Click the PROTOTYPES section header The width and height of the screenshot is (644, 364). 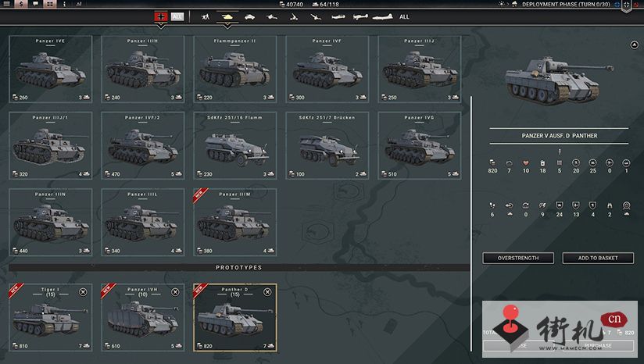tap(239, 268)
